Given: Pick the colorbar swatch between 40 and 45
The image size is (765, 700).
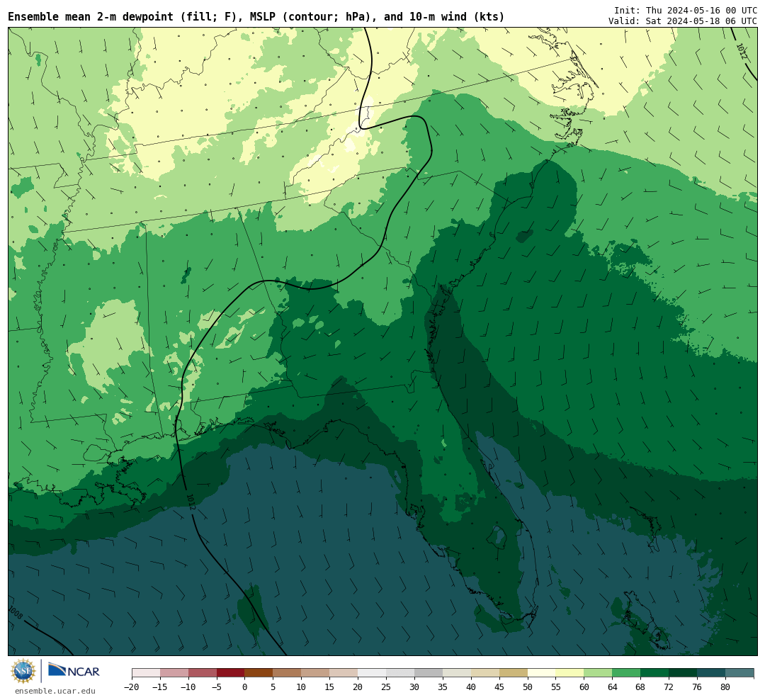Looking at the screenshot, I should [x=485, y=673].
